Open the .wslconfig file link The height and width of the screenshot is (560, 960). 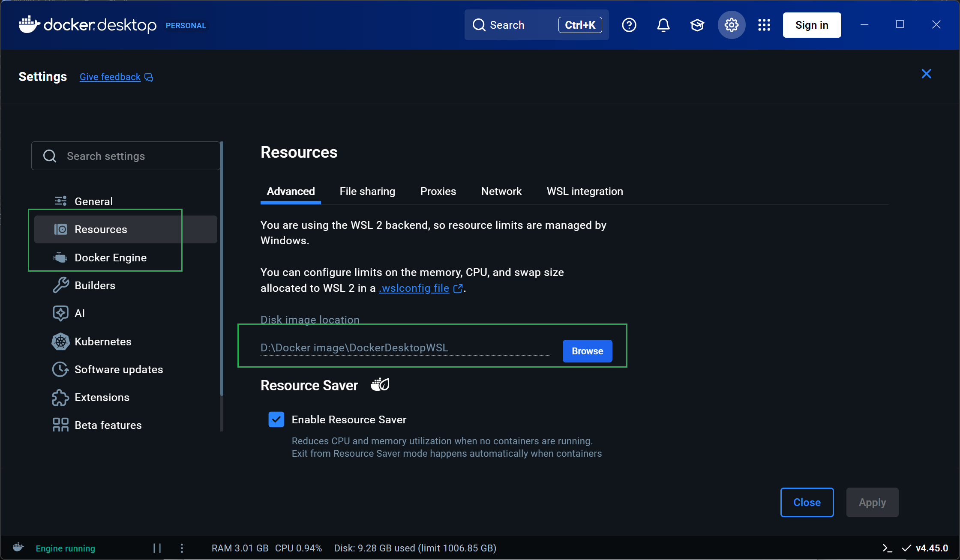tap(414, 288)
